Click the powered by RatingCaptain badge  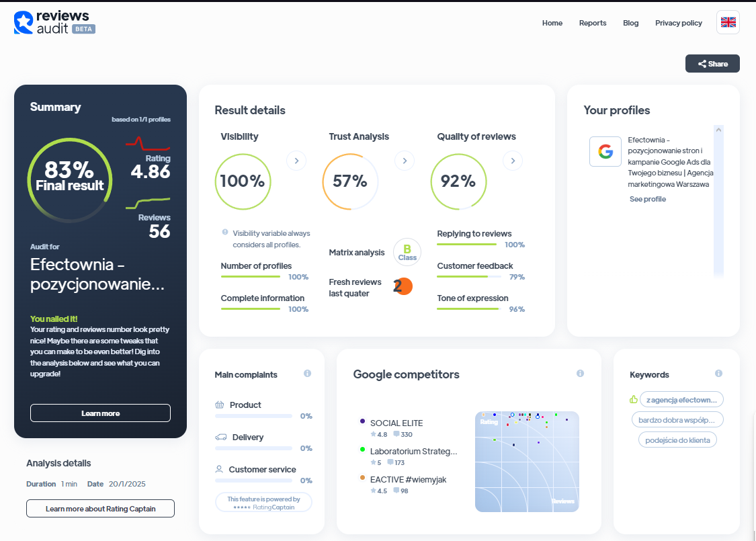point(263,503)
